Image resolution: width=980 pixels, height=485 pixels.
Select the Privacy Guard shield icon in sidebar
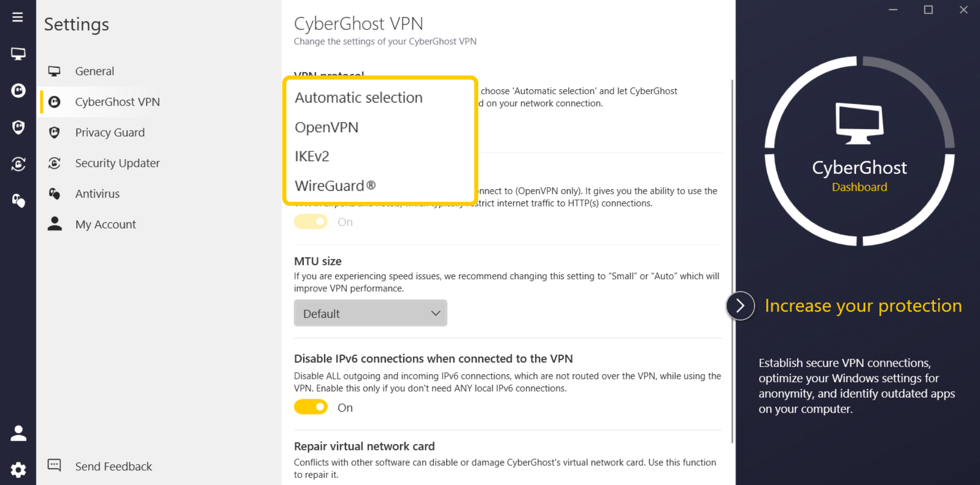click(x=18, y=127)
